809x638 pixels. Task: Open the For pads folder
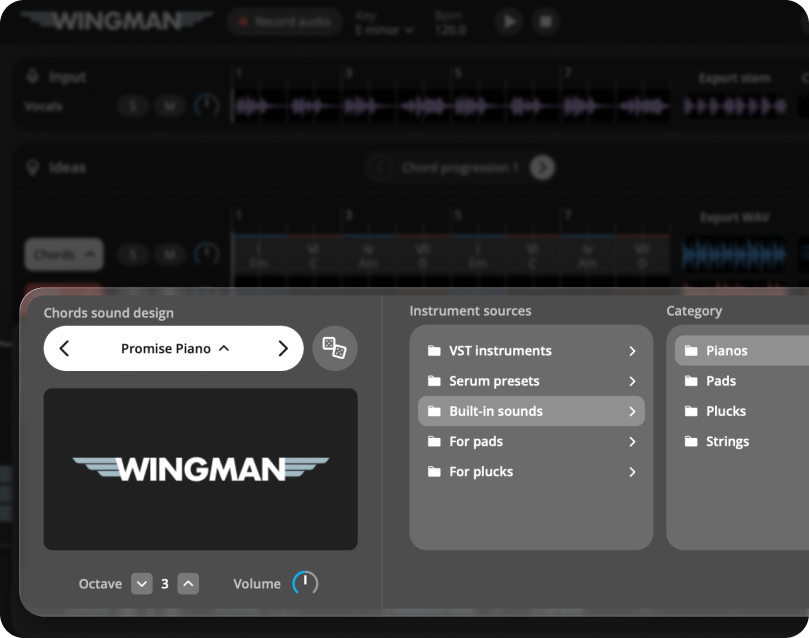point(531,441)
